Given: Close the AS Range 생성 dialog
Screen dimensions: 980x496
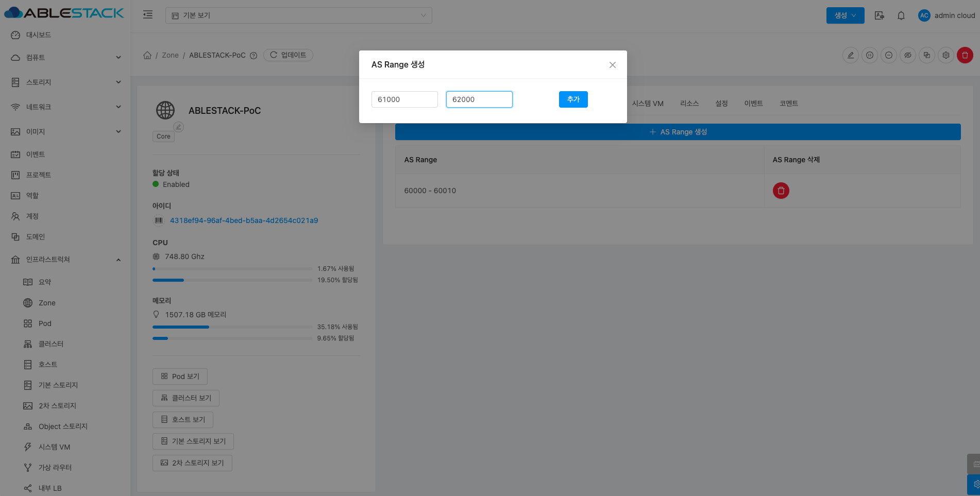Looking at the screenshot, I should [612, 65].
